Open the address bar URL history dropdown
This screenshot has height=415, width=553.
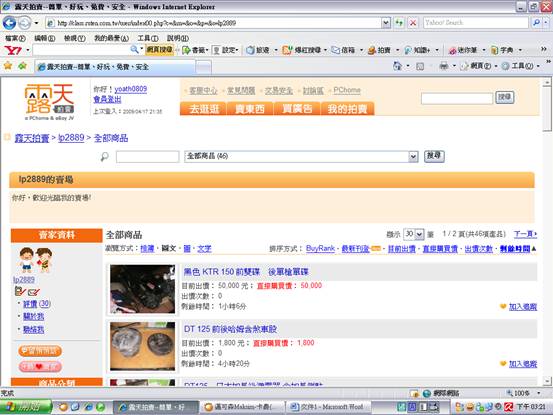(x=386, y=23)
